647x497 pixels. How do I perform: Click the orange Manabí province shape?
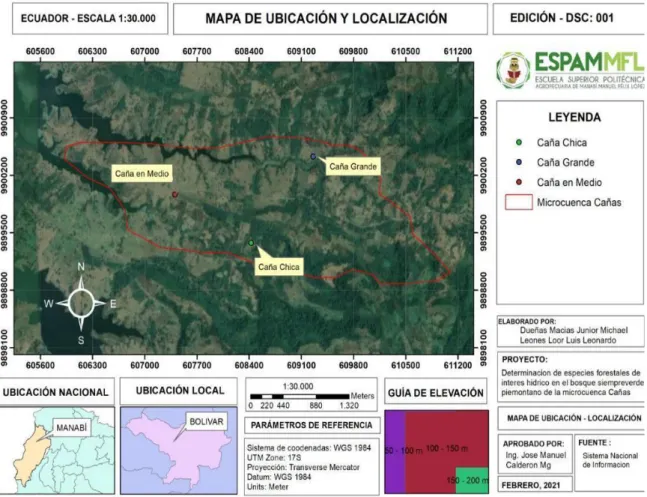pos(33,456)
